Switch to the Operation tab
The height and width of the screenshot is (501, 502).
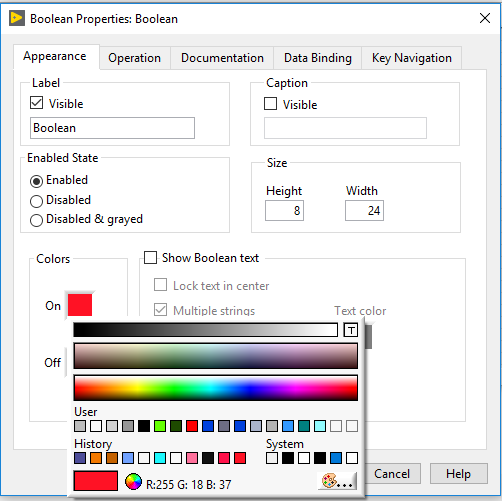point(135,58)
